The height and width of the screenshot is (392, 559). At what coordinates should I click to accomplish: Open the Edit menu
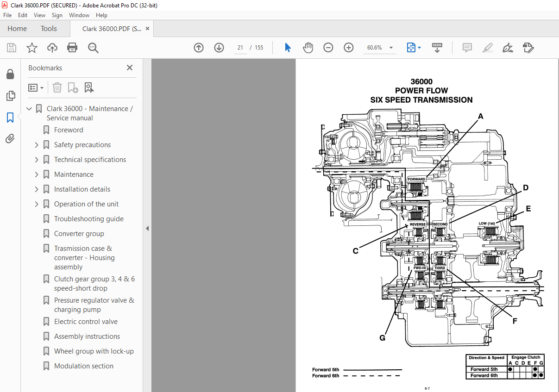(23, 15)
